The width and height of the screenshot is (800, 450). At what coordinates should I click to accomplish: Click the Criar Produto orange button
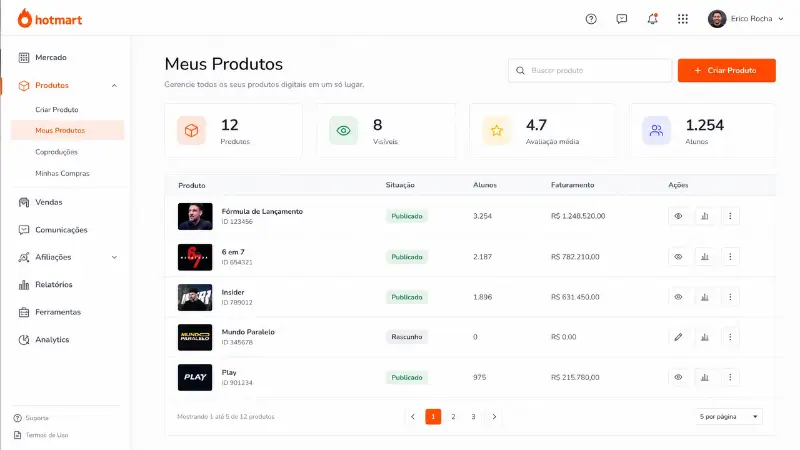click(727, 70)
